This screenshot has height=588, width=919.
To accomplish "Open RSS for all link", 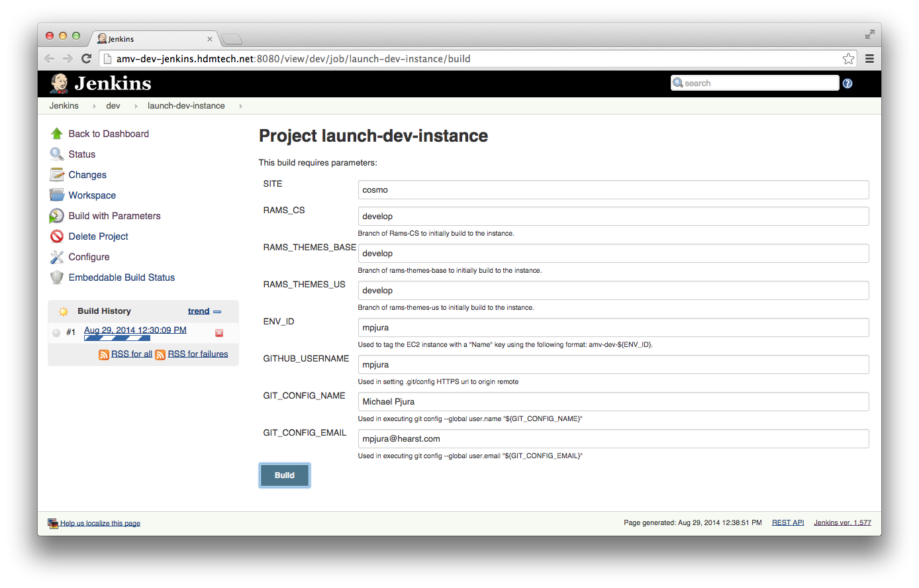I will (132, 354).
